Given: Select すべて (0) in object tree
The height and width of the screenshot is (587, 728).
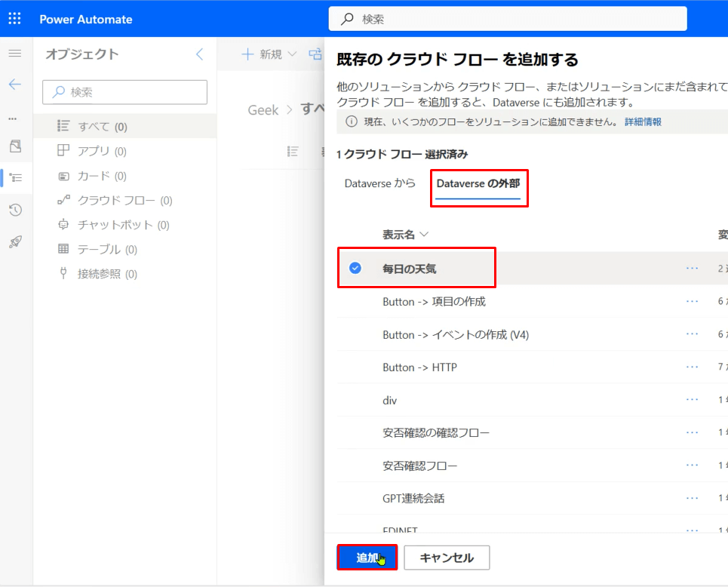Looking at the screenshot, I should pyautogui.click(x=124, y=126).
